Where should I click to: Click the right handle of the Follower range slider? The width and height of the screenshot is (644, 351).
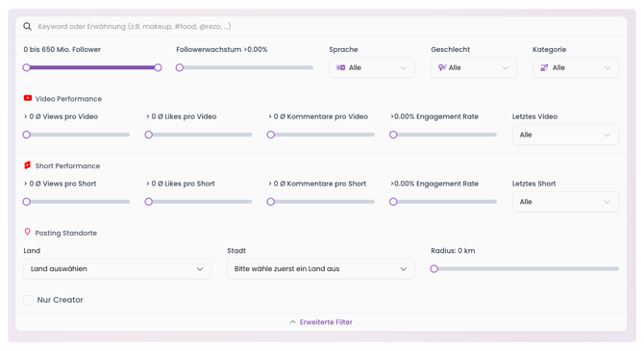click(158, 67)
